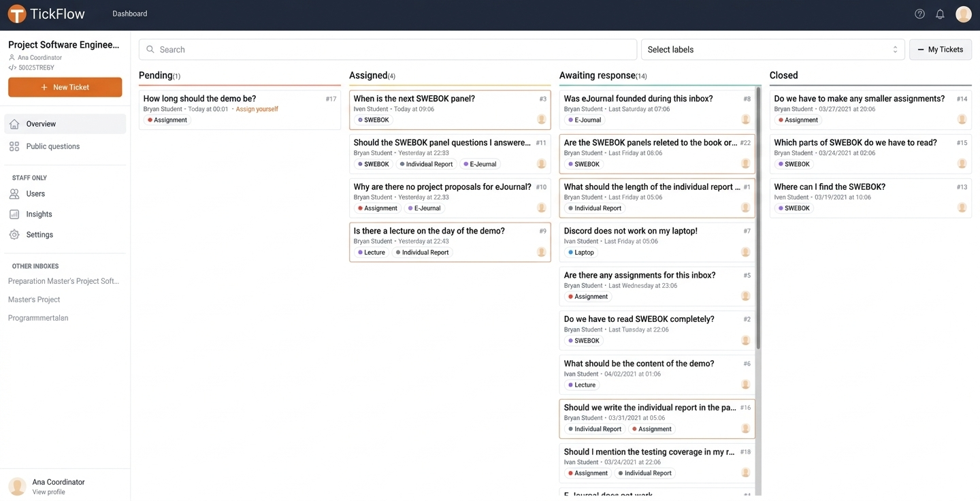Click the Users icon under Staff Only
This screenshot has width=980, height=501.
pos(13,193)
